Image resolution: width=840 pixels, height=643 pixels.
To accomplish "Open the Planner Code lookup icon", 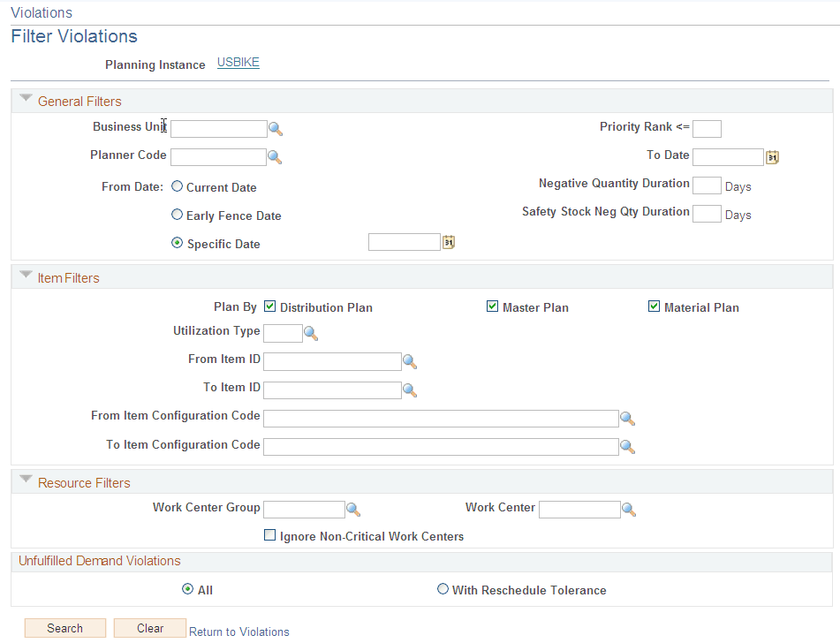I will tap(276, 156).
